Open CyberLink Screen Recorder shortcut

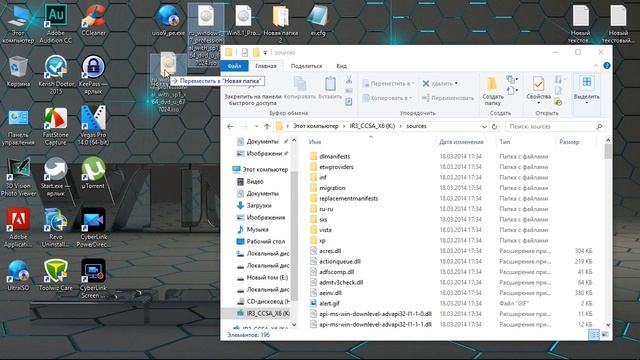click(93, 279)
